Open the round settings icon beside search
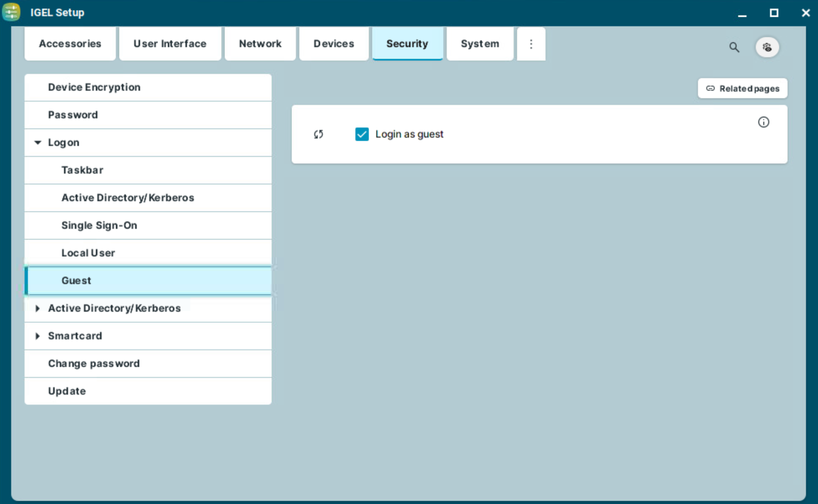818x504 pixels. 767,47
